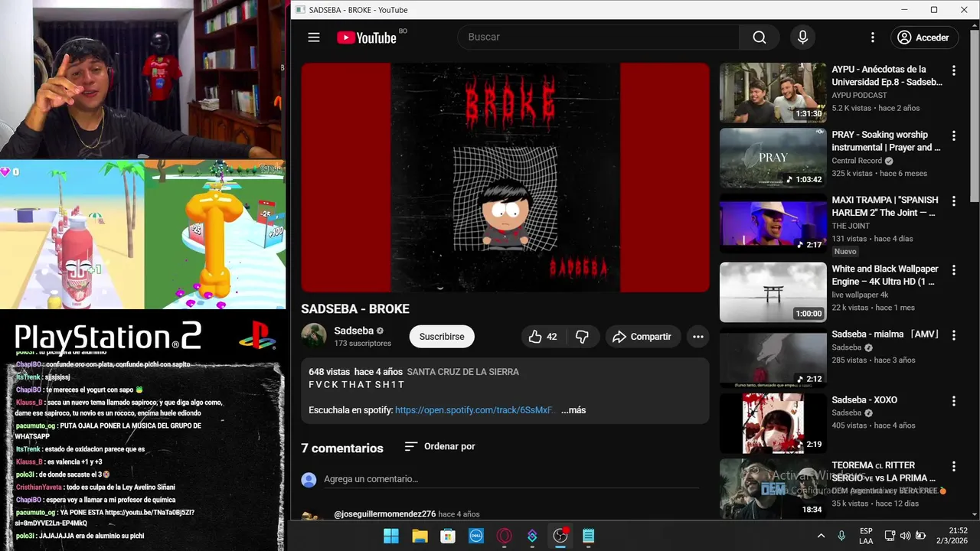
Task: Open network tray icon
Action: (x=890, y=536)
